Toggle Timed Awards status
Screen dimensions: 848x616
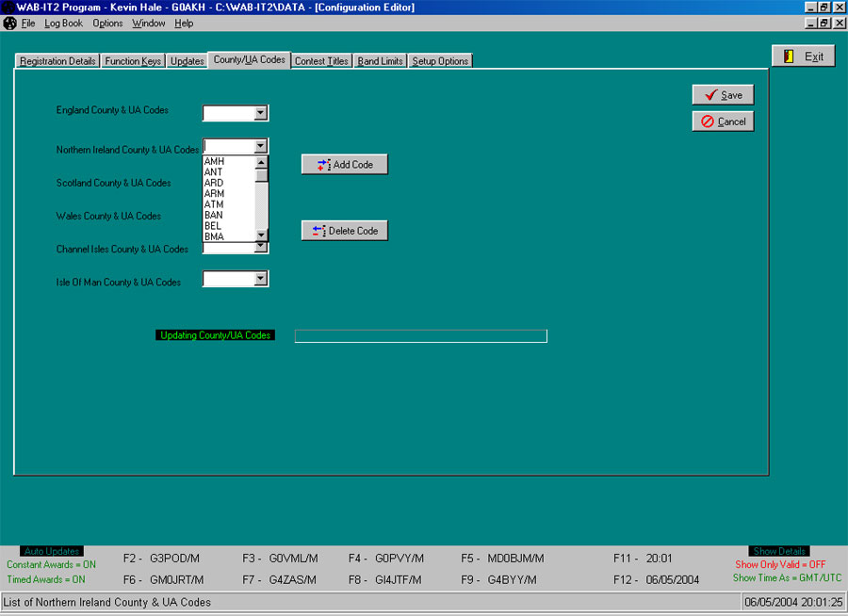(x=45, y=579)
